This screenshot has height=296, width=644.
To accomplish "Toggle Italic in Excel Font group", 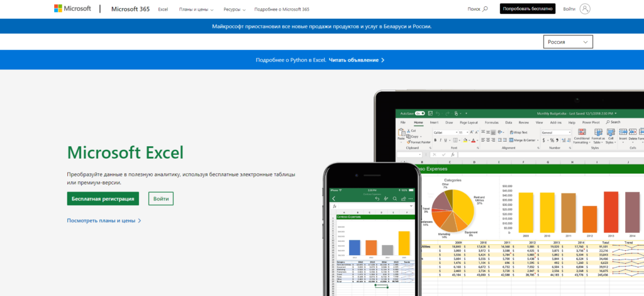I will coord(440,140).
